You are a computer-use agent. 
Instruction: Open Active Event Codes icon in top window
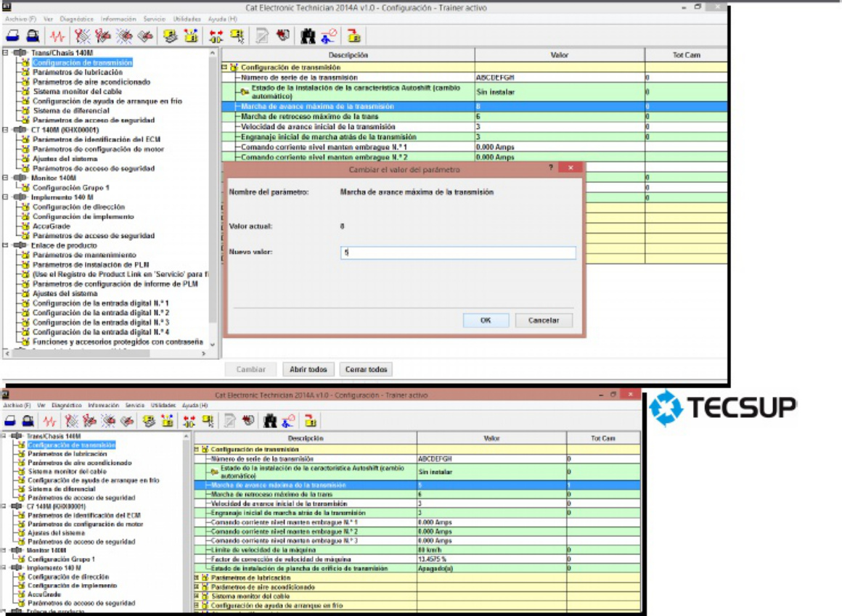(124, 36)
